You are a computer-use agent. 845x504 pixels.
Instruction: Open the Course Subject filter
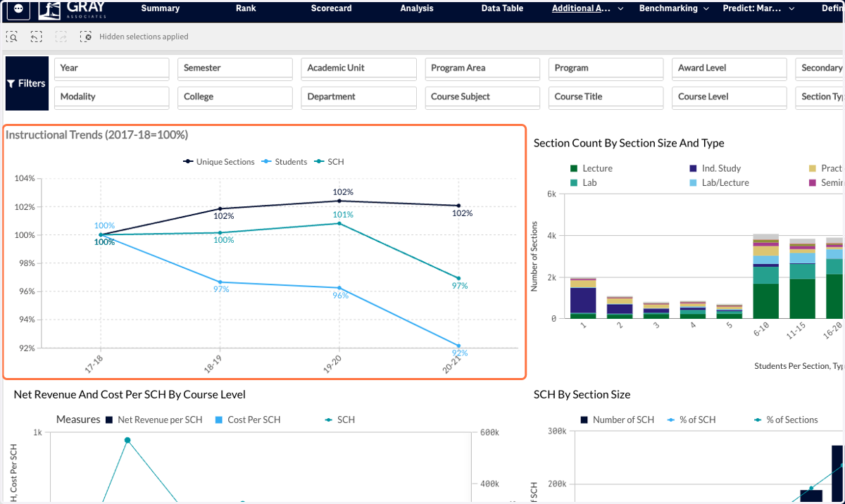click(x=482, y=97)
